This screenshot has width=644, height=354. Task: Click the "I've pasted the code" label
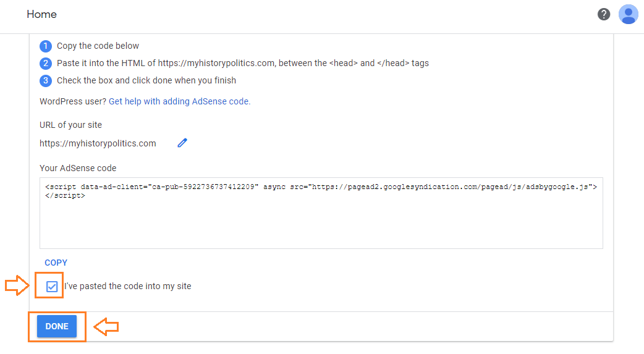click(128, 286)
